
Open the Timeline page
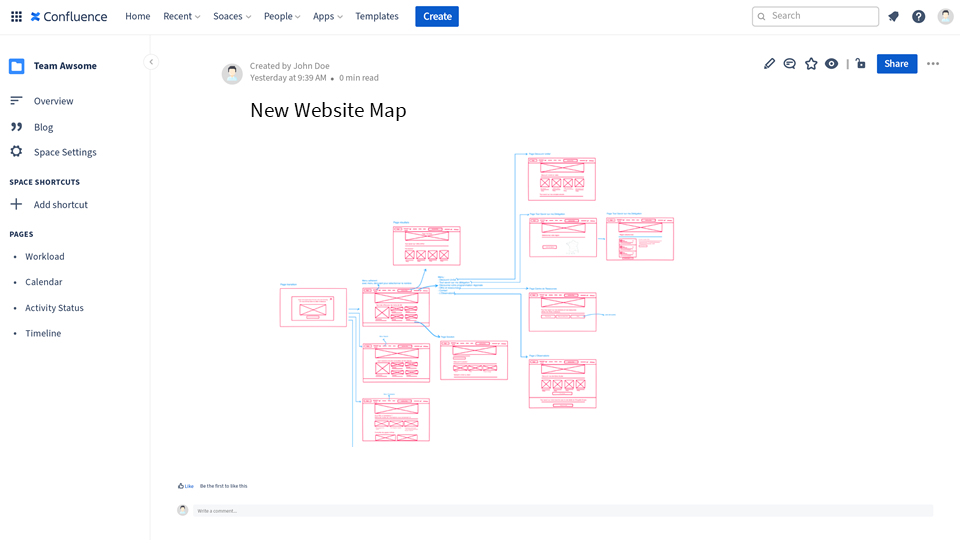pyautogui.click(x=43, y=334)
